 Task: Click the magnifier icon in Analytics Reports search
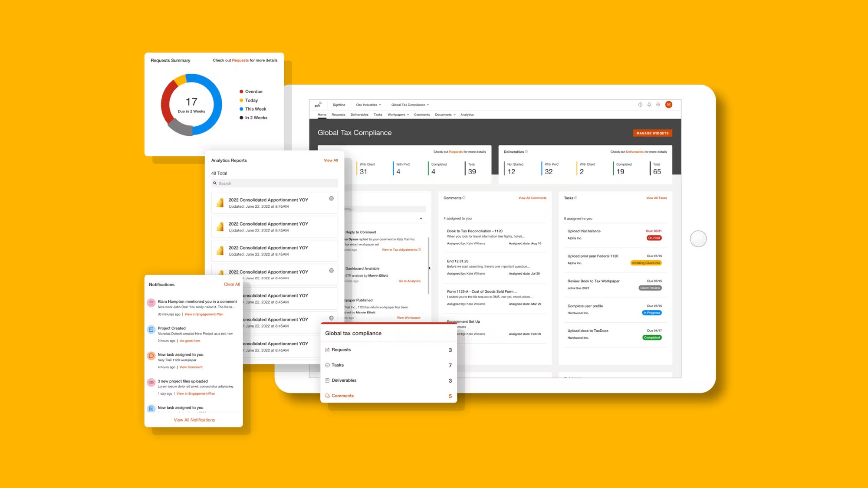(x=215, y=183)
